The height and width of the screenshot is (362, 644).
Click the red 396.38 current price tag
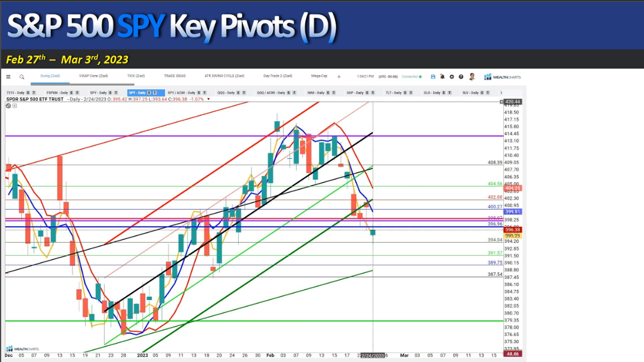(x=513, y=230)
